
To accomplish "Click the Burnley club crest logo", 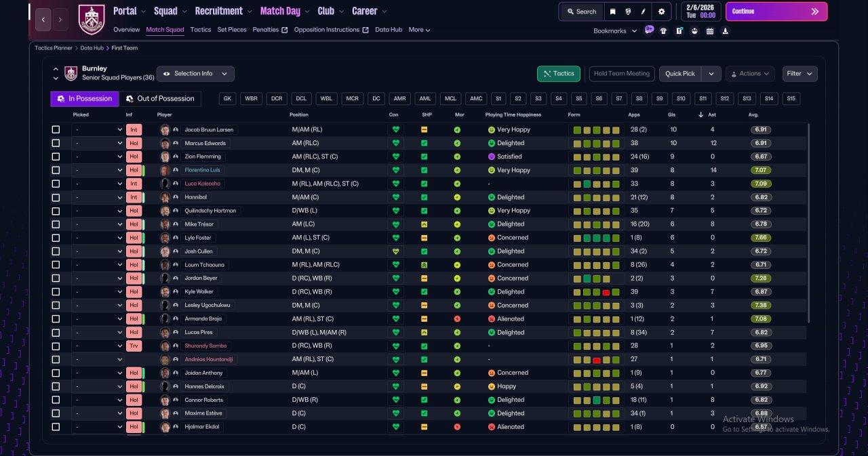I will (92, 19).
